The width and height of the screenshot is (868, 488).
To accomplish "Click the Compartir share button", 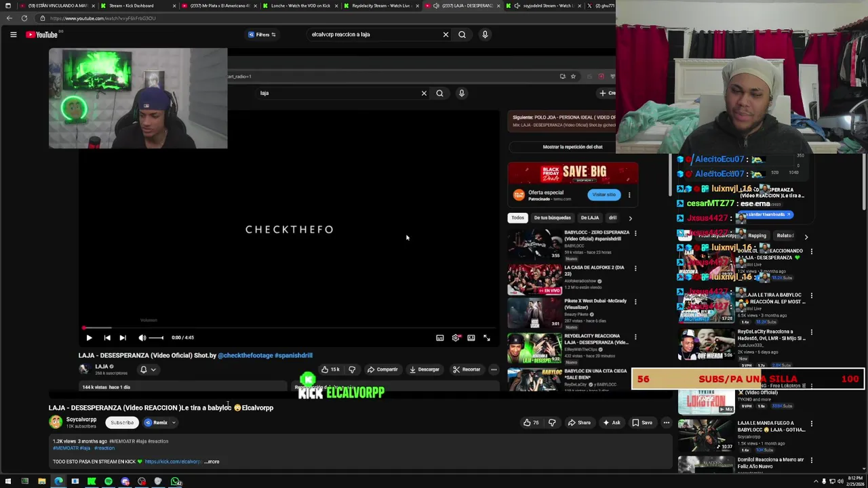I will point(382,369).
